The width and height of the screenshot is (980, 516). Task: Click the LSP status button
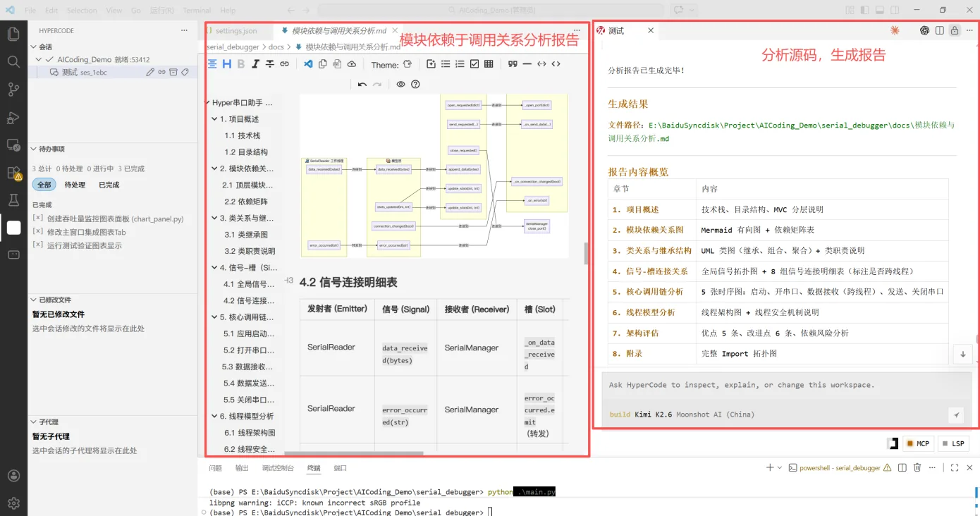click(x=953, y=443)
